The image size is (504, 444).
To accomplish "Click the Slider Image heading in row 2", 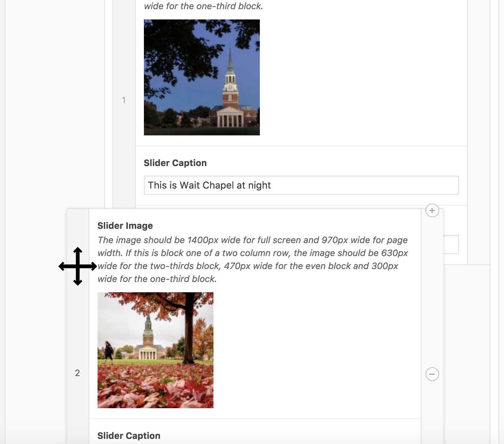I will (x=125, y=226).
